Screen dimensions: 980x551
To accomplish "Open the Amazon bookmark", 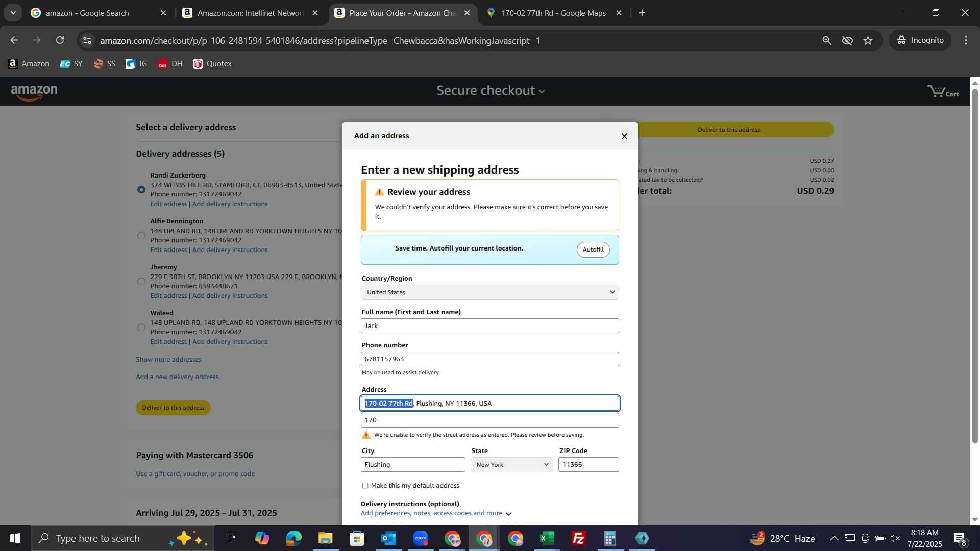I will tap(29, 64).
